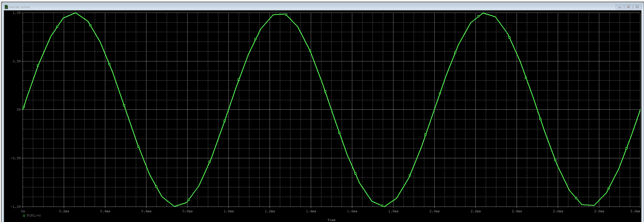
Task: Click the 'test.dat (active)' title text
Action: point(20,7)
